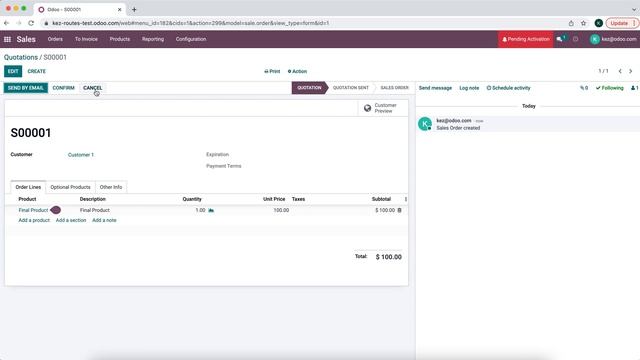Click Add a note link
The height and width of the screenshot is (360, 640).
[104, 220]
